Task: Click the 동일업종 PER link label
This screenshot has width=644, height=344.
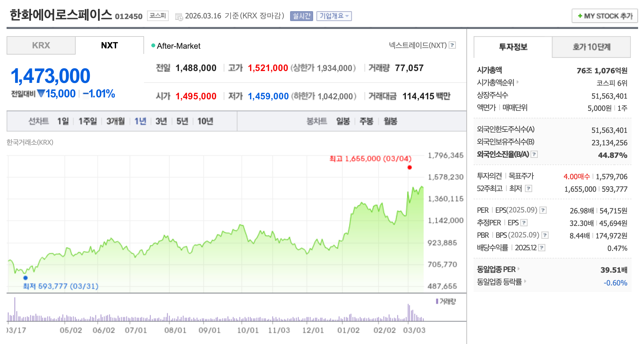Action: 496,269
